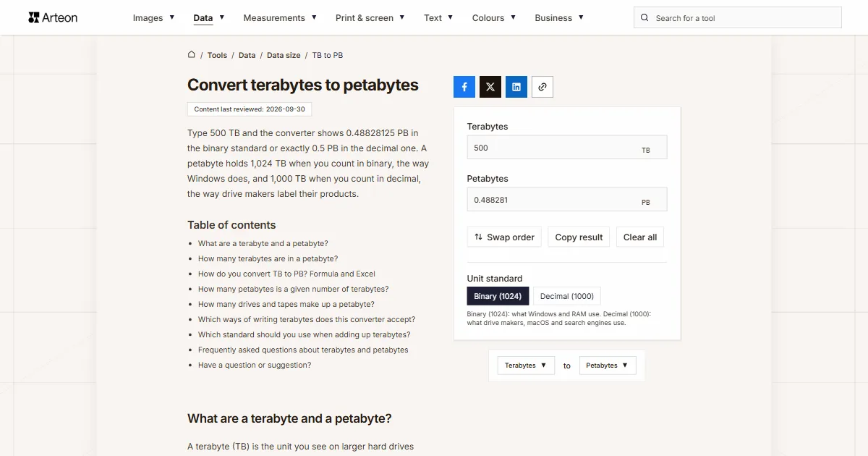Screen dimensions: 868x456
Task: Jump to Which ways of writing terabytes section
Action: (x=307, y=320)
